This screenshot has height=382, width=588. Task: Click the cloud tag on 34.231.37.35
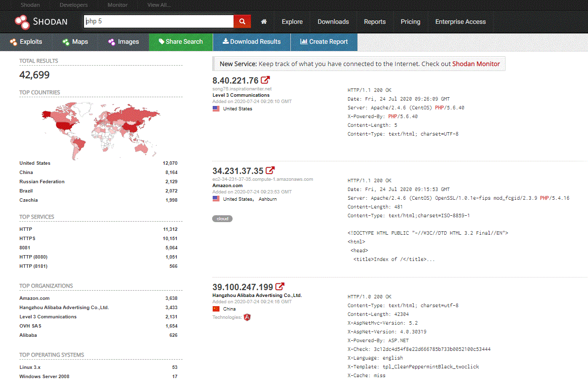pyautogui.click(x=222, y=219)
